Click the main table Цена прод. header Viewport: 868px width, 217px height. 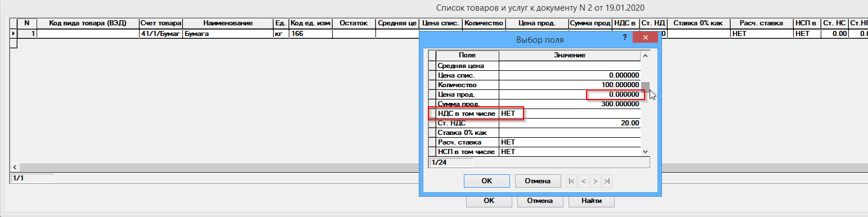click(x=536, y=23)
